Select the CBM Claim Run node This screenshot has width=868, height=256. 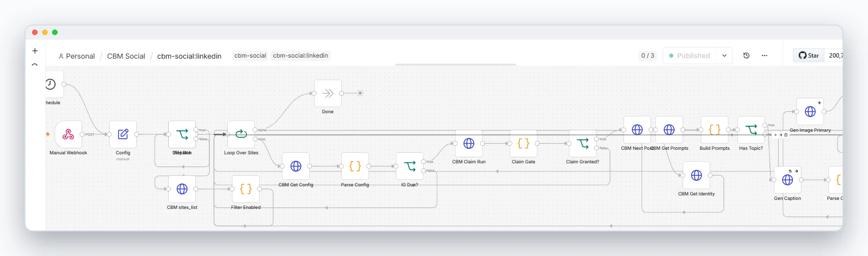pyautogui.click(x=468, y=143)
